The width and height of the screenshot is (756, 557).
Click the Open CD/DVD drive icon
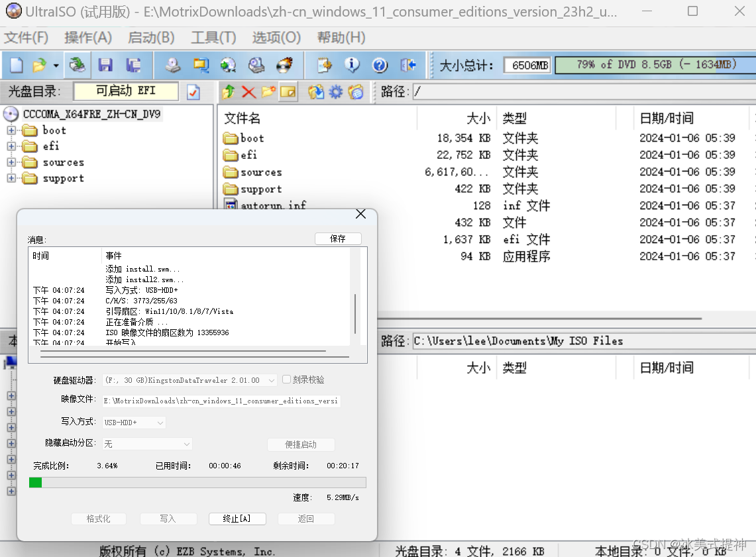tap(77, 64)
